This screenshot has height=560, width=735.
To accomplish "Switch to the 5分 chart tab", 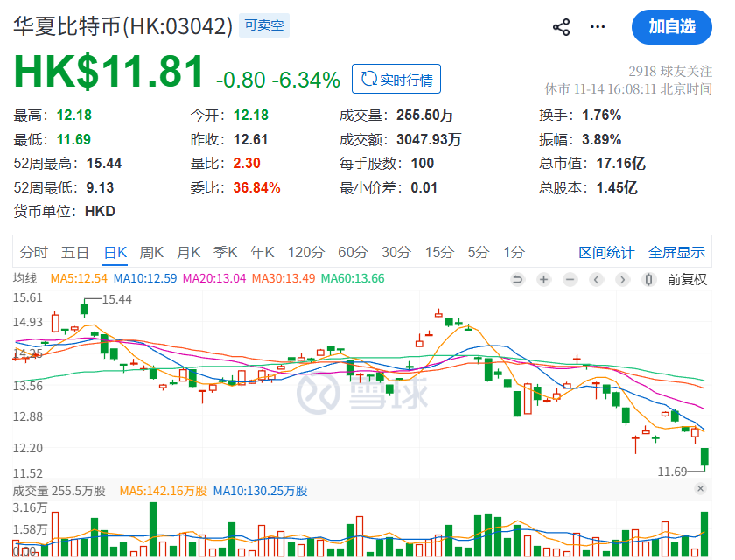I will tap(479, 253).
